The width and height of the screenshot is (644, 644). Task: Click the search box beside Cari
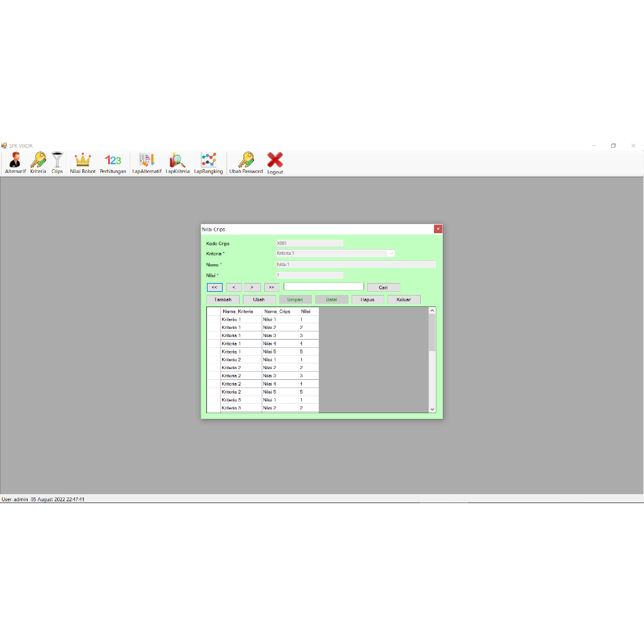click(x=324, y=287)
